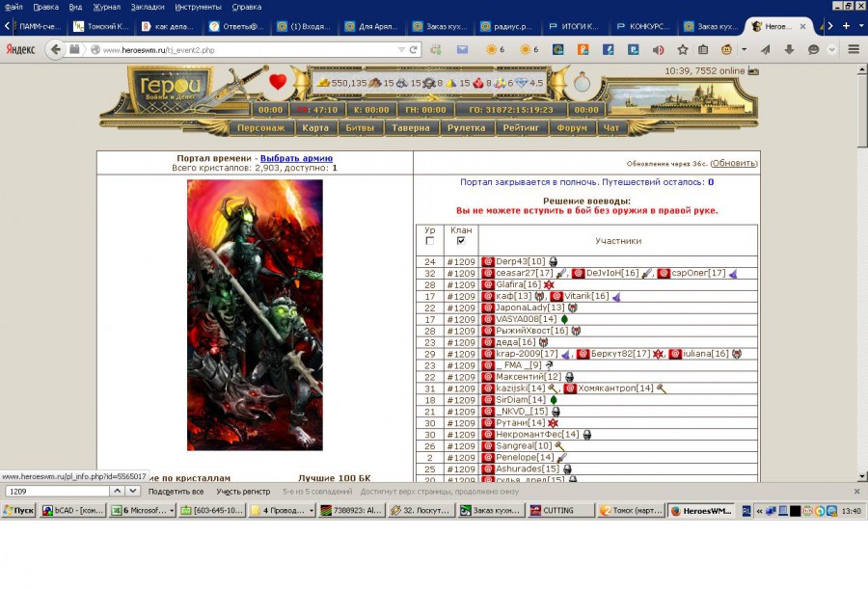Image resolution: width=868 pixels, height=589 pixels.
Task: Expand hidden system tray icons
Action: coord(760,511)
